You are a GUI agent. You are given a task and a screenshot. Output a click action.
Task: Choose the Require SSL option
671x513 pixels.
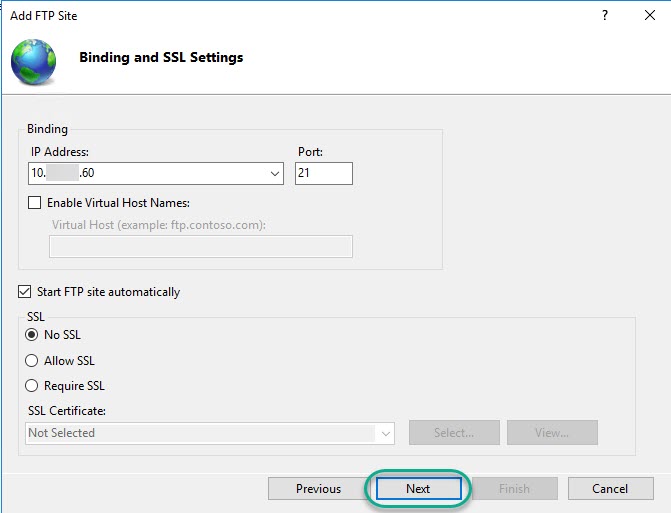[x=31, y=385]
